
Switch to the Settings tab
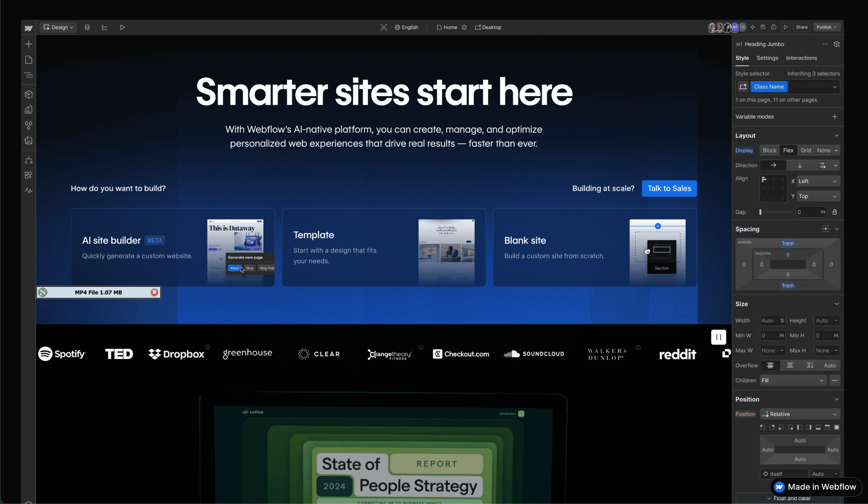click(x=767, y=58)
